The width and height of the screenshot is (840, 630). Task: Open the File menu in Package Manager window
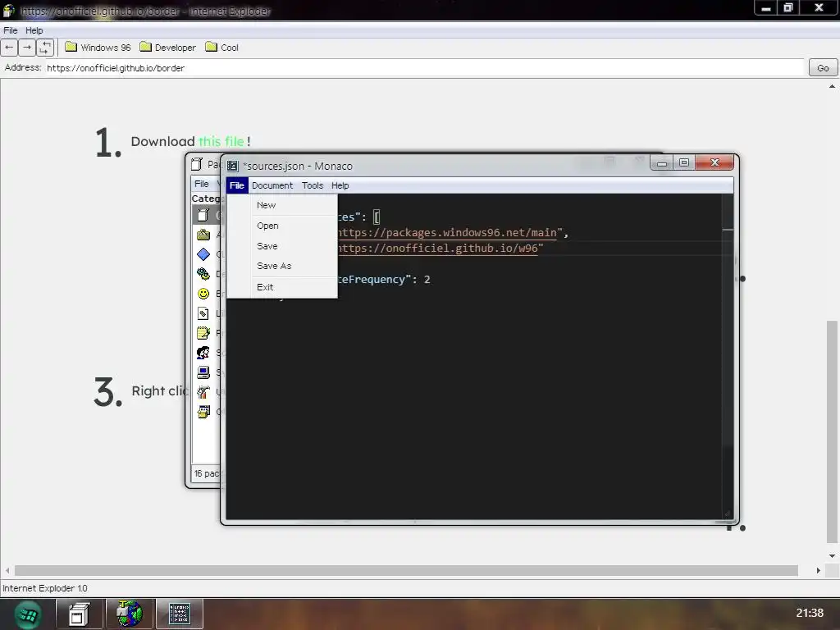click(x=202, y=184)
